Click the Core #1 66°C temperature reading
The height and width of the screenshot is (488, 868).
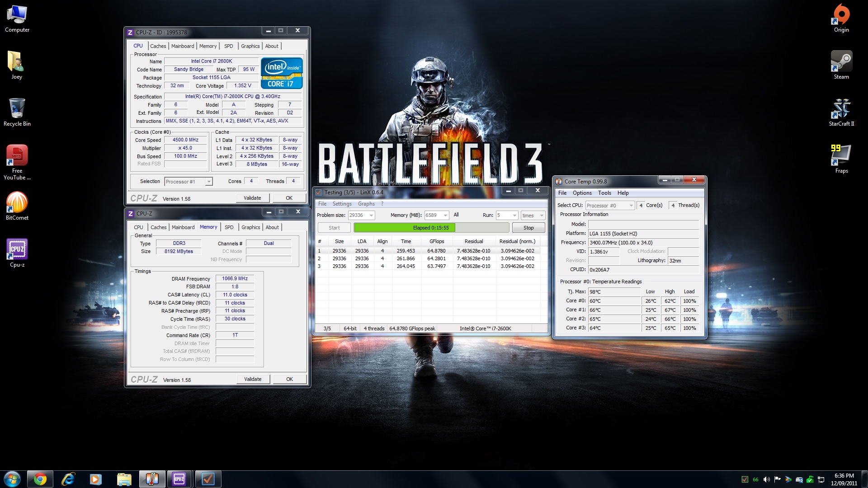click(x=614, y=310)
